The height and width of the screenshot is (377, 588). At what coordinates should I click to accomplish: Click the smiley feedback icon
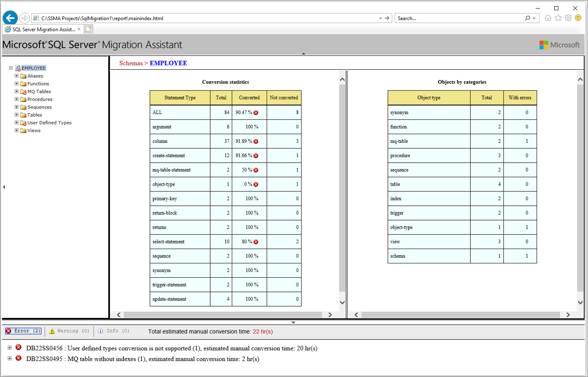[579, 18]
